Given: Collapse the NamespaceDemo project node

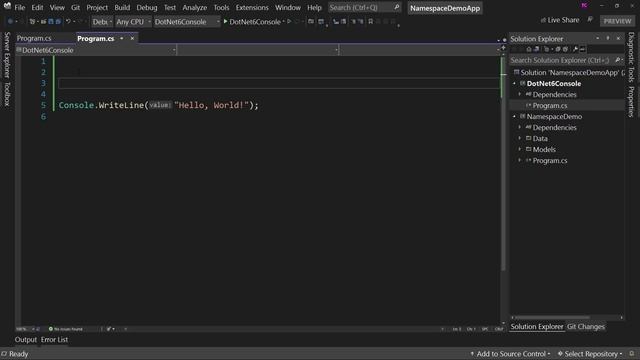Looking at the screenshot, I should (514, 116).
